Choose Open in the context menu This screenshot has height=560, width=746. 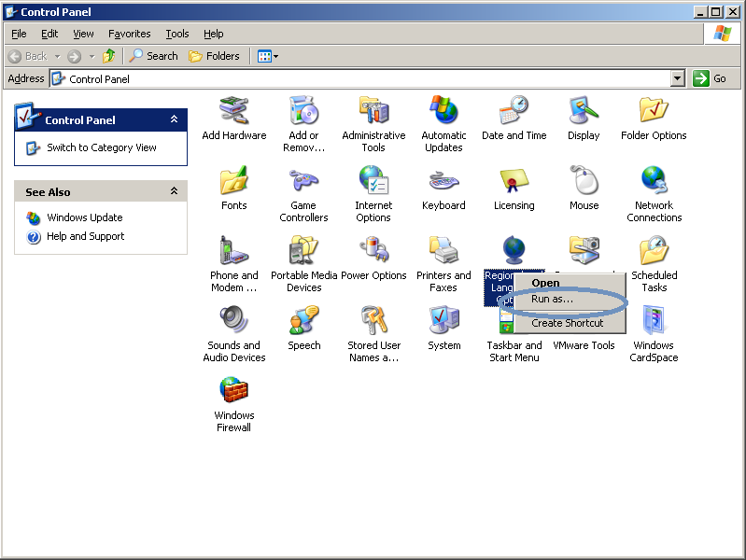coord(570,283)
